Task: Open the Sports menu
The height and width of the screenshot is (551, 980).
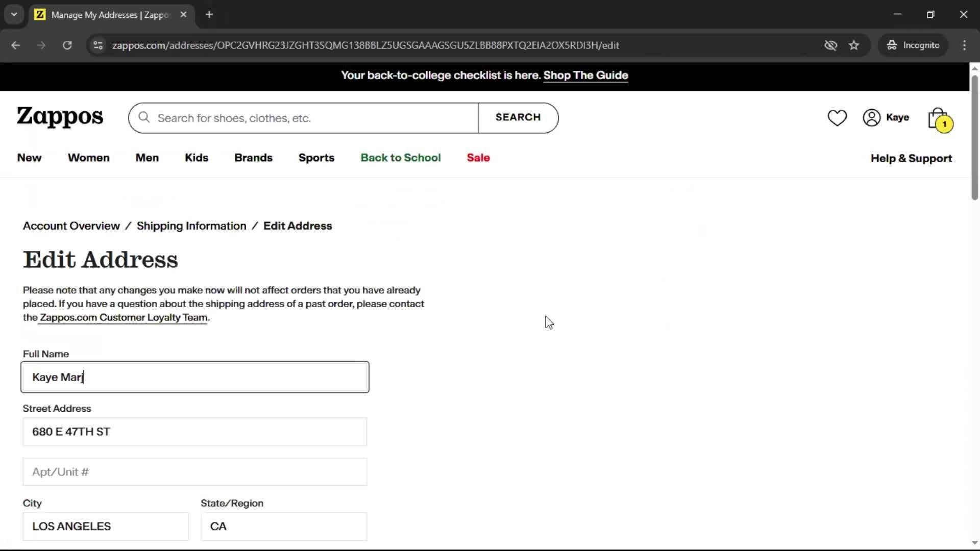Action: coord(316,158)
